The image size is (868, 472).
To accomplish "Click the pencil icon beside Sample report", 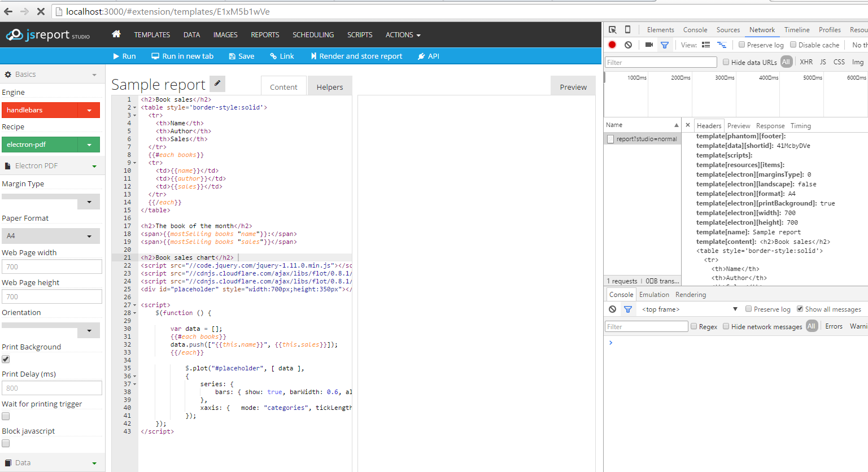I will click(217, 83).
